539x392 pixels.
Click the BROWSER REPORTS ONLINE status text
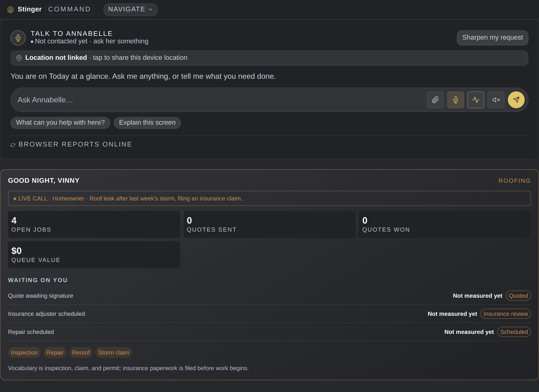tap(75, 144)
